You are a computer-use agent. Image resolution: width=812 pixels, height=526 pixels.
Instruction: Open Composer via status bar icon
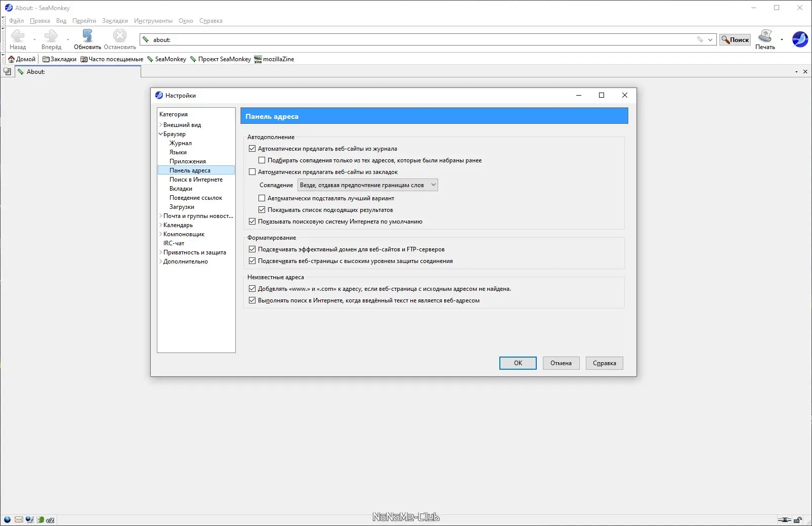29,519
